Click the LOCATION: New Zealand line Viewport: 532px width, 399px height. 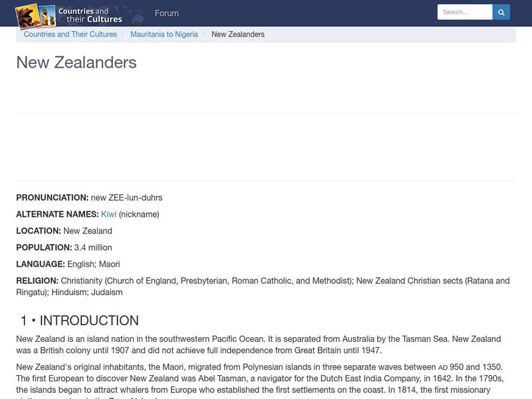coord(64,231)
